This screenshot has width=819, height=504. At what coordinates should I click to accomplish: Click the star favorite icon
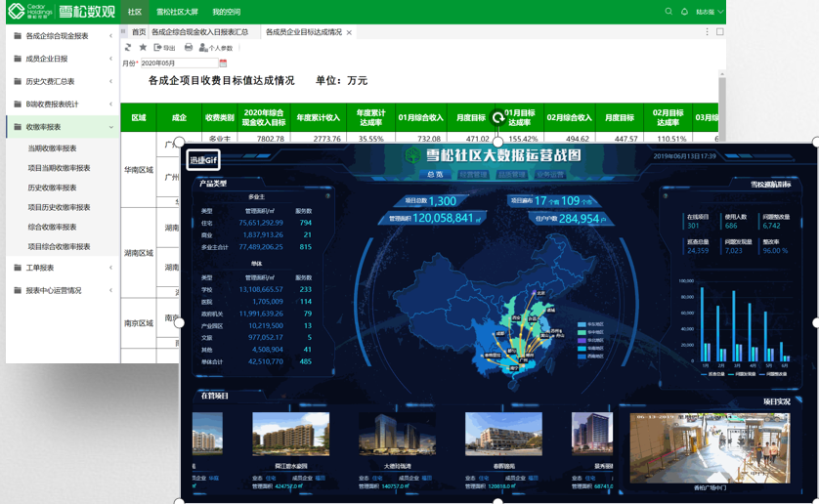[x=143, y=48]
